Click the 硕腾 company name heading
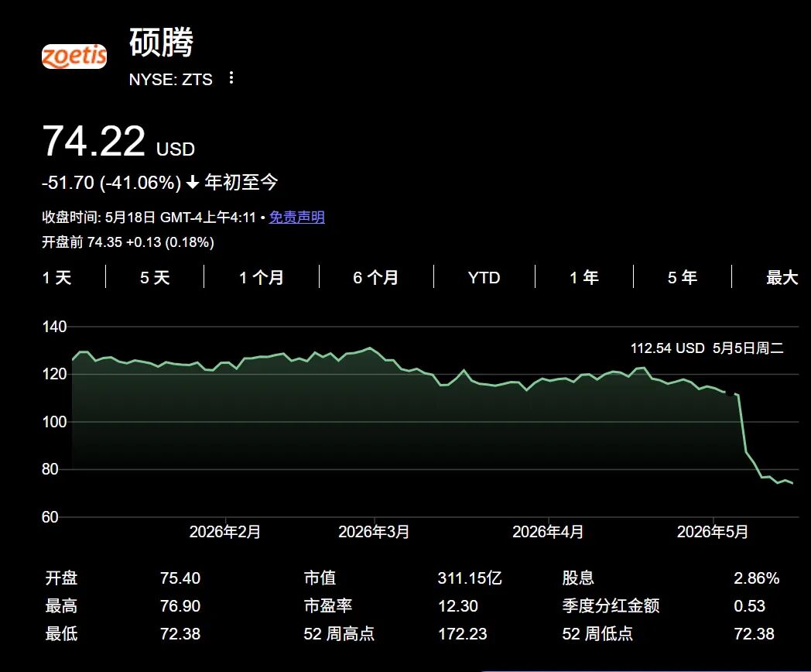 162,43
